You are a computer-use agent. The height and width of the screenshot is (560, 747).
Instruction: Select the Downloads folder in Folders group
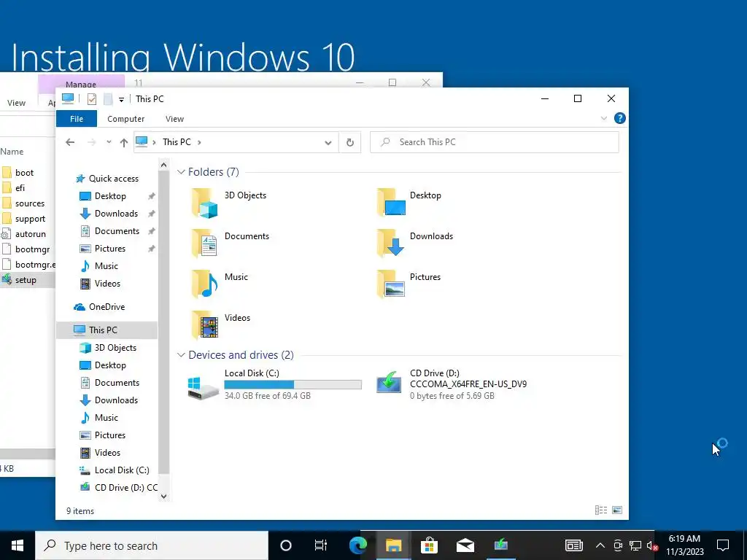tap(415, 244)
